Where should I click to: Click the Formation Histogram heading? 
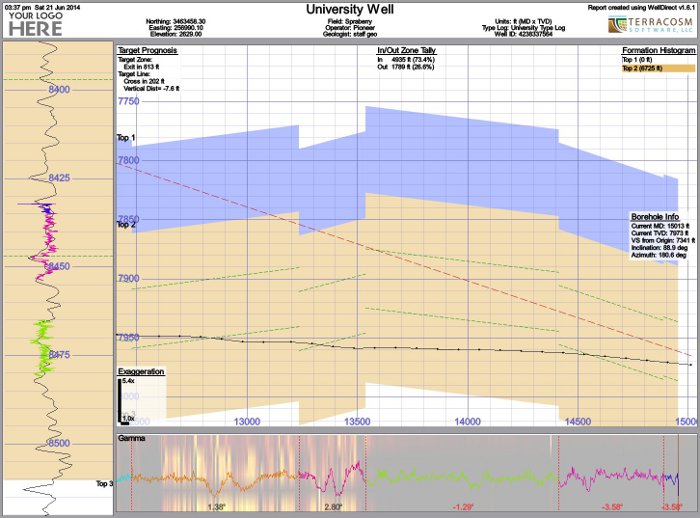658,50
